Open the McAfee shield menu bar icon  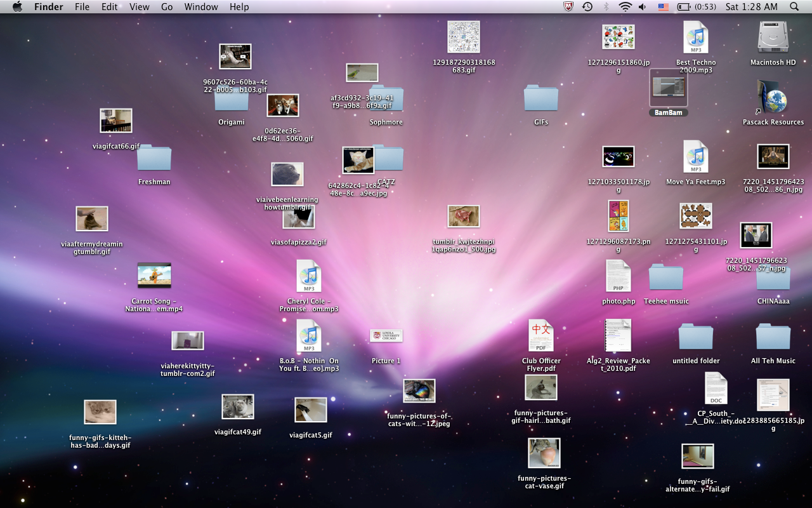[x=567, y=7]
